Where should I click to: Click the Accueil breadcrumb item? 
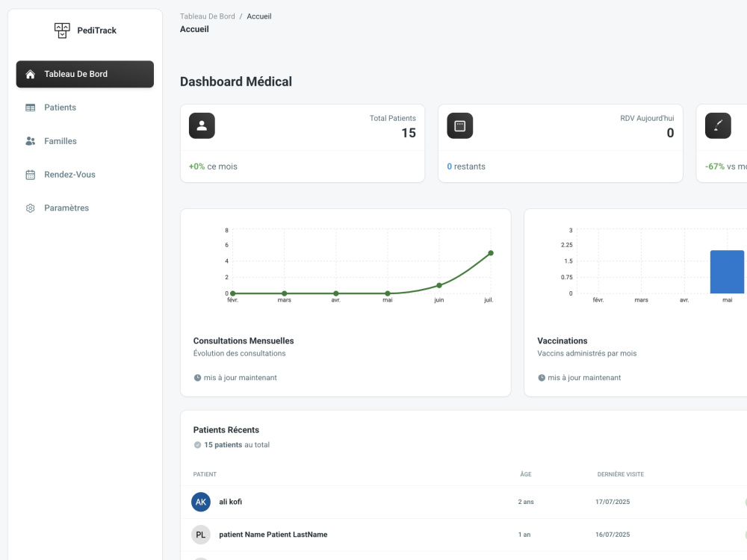pos(259,16)
